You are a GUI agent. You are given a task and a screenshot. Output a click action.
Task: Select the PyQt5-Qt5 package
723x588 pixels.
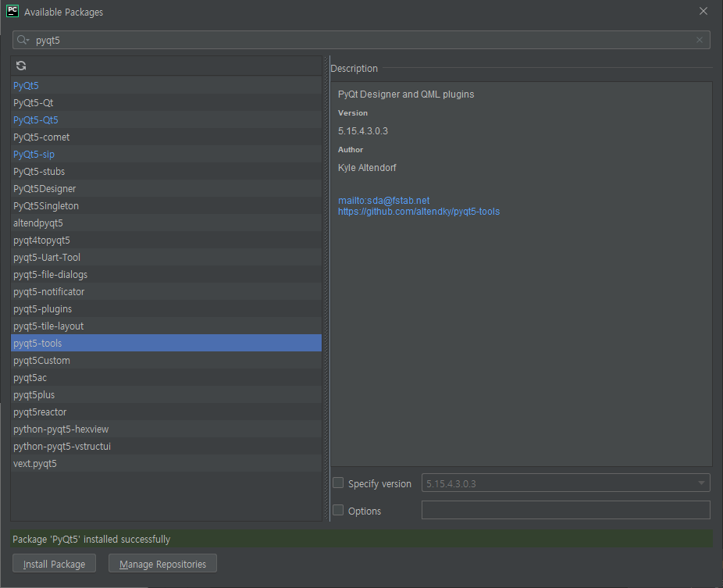[166, 120]
